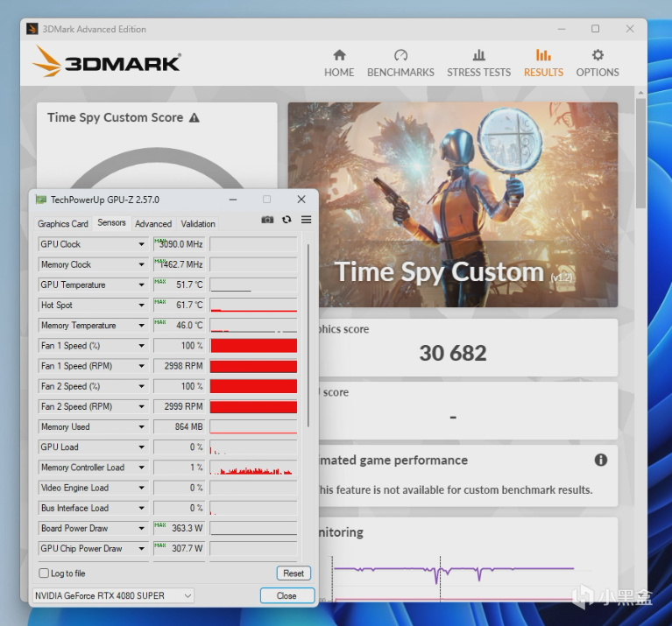Image resolution: width=672 pixels, height=626 pixels.
Task: Click the 3DMark logo
Action: coord(107,61)
